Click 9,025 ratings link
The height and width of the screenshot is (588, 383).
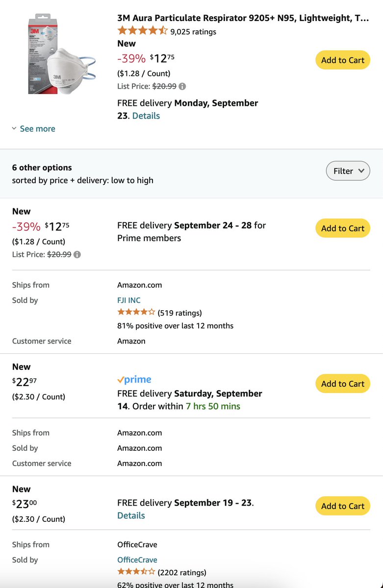point(193,32)
